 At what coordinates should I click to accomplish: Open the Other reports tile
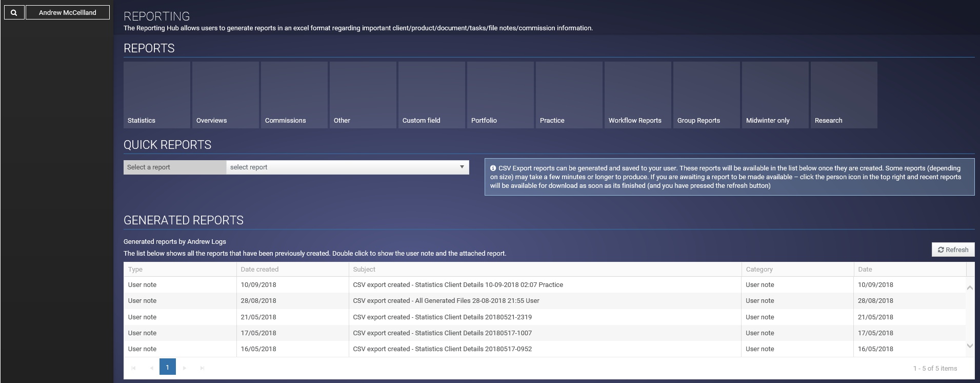click(363, 95)
